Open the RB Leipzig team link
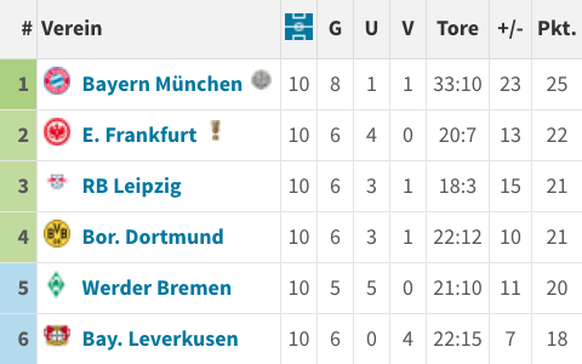 point(132,186)
